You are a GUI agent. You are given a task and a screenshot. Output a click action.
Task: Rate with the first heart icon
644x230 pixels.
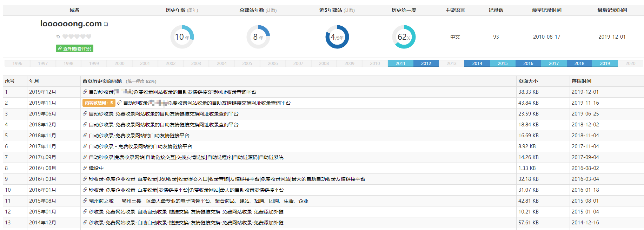[65, 37]
